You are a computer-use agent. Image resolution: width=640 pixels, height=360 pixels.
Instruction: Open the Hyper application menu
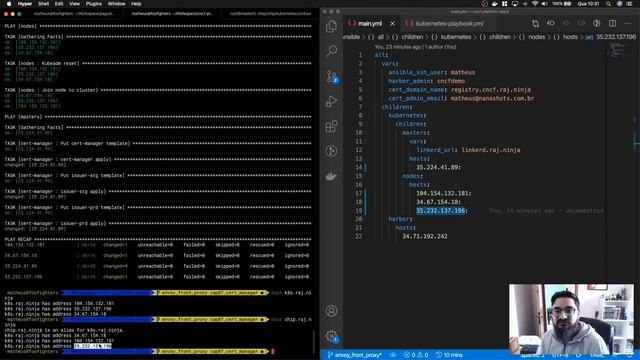tap(25, 4)
